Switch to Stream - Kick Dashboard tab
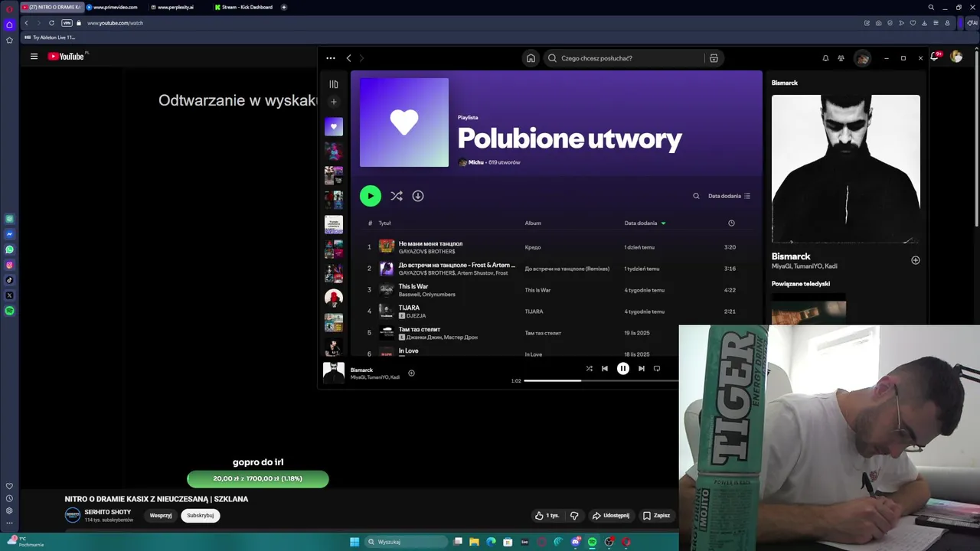The height and width of the screenshot is (551, 980). [x=245, y=7]
